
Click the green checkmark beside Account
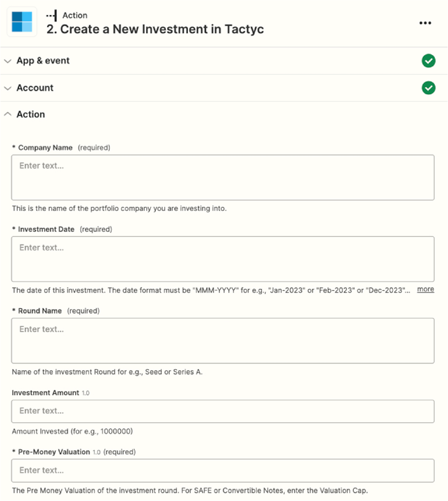point(428,88)
